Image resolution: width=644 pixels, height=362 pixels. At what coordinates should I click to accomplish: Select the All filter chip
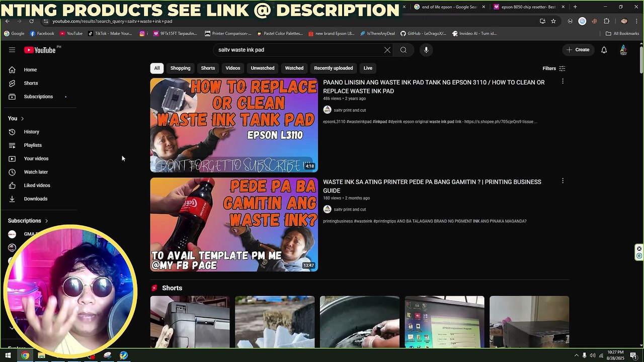click(157, 68)
